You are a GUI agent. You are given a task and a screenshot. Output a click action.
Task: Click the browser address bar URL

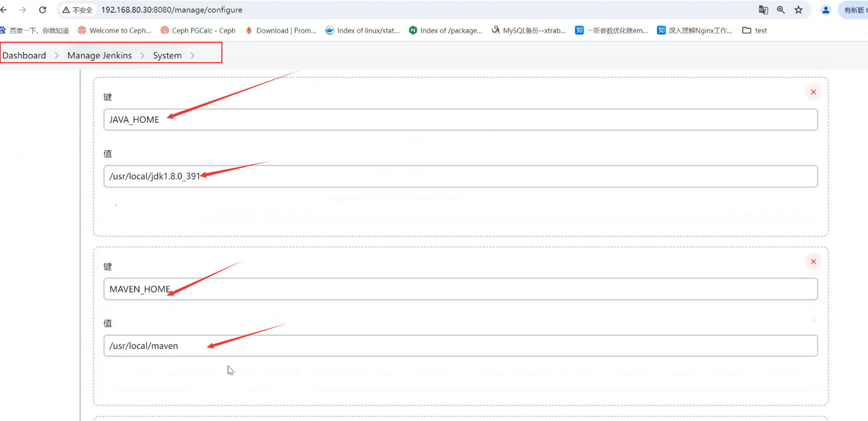coord(171,10)
